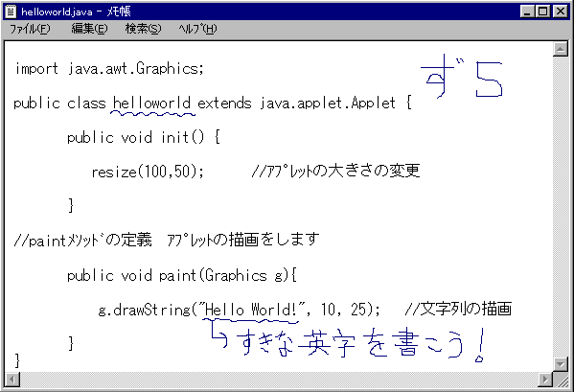Open the ヘルプ(H) menu
The image size is (574, 392).
click(197, 29)
